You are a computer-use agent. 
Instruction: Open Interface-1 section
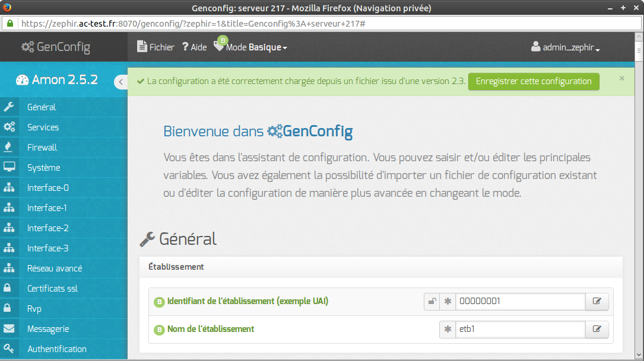click(x=64, y=207)
